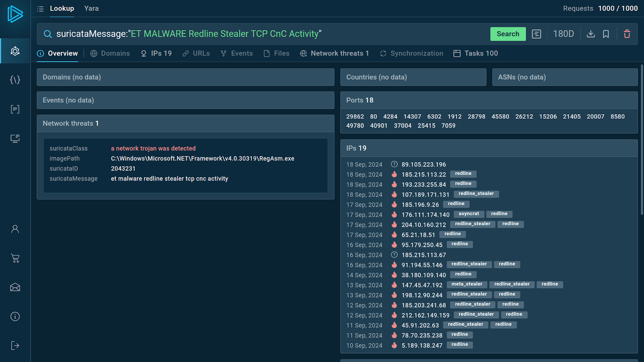
Task: Open the envelope mail sidebar icon
Action: pyautogui.click(x=15, y=287)
